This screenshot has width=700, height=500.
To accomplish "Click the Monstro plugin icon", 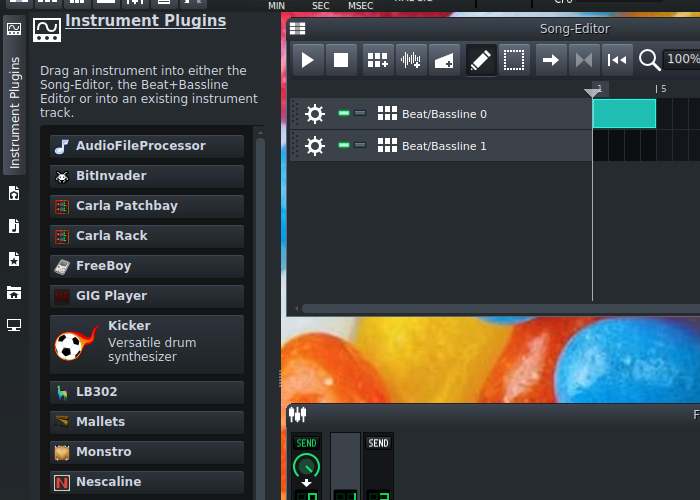I will coord(62,453).
